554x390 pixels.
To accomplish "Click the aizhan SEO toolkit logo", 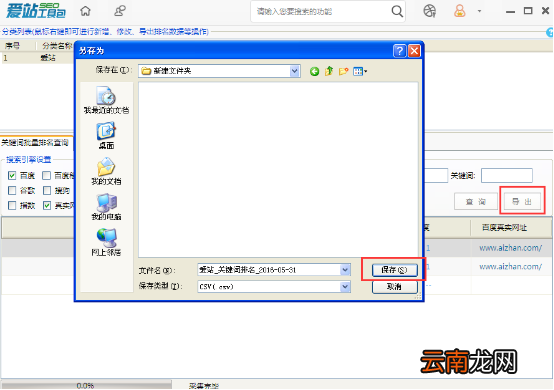I will click(36, 11).
